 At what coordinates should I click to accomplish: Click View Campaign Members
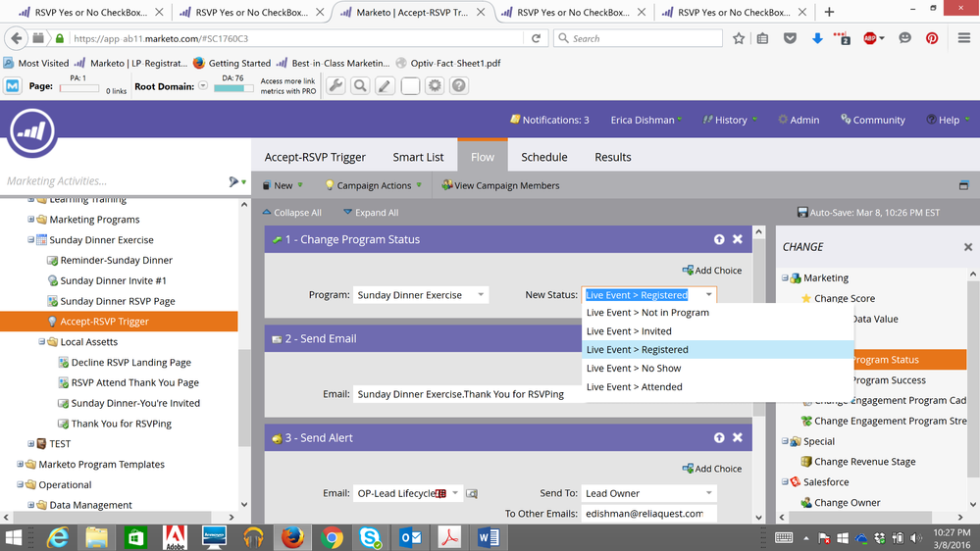pyautogui.click(x=500, y=185)
